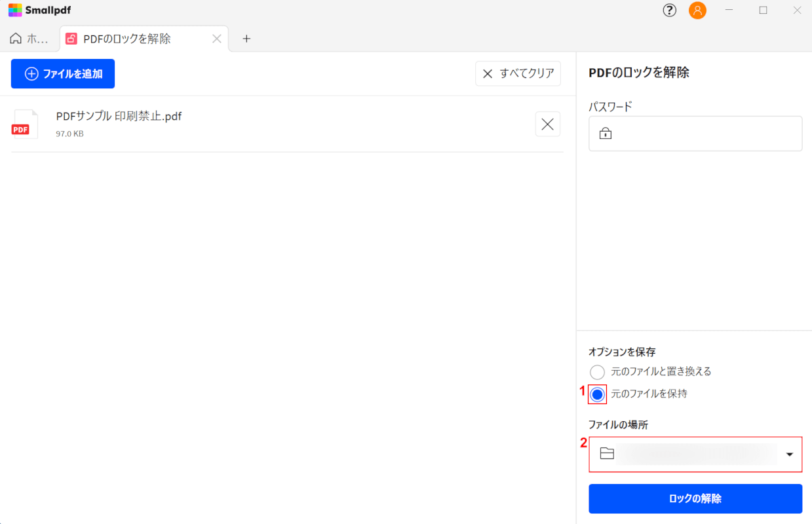The height and width of the screenshot is (524, 812).
Task: Close the PDFのロックを解除 tab
Action: pyautogui.click(x=217, y=39)
